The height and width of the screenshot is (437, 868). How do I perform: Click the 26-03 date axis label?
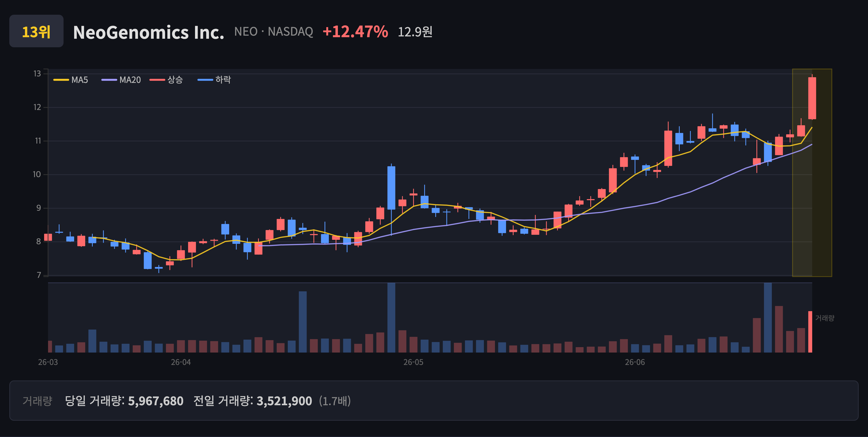point(48,362)
